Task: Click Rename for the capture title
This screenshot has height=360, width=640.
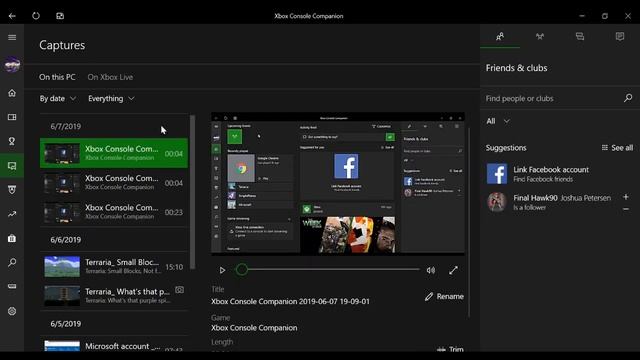Action: point(444,296)
